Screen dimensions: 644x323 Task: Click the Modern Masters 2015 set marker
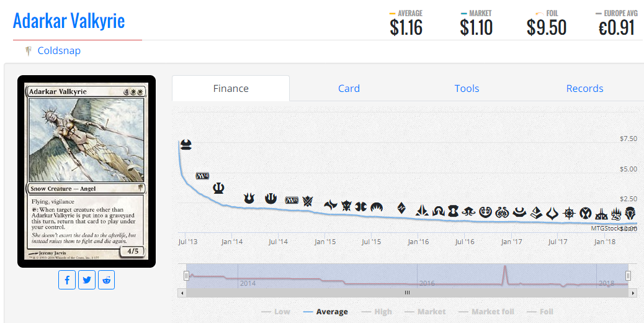coord(361,206)
